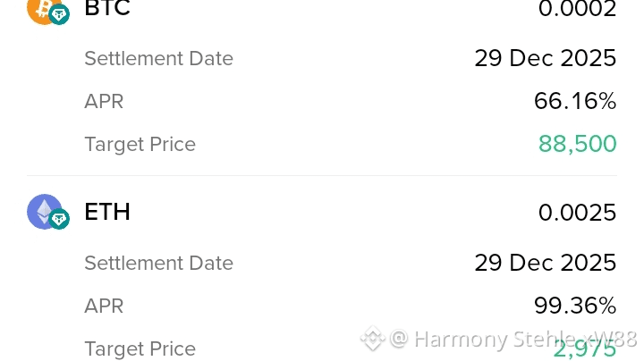The image size is (644, 361).
Task: Open the BTC product row title
Action: [x=107, y=9]
